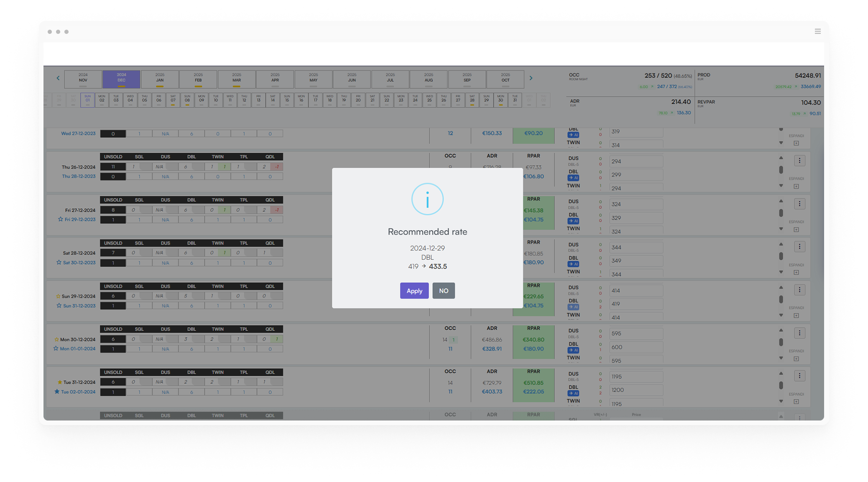This screenshot has width=868, height=482.
Task: Open three-dot menu for Tue 31-12-2024 row
Action: click(x=799, y=376)
